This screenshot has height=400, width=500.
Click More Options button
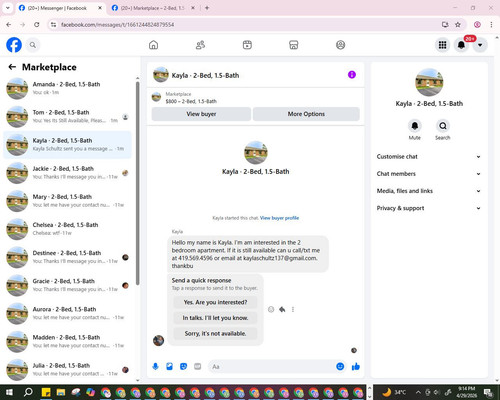pyautogui.click(x=306, y=114)
